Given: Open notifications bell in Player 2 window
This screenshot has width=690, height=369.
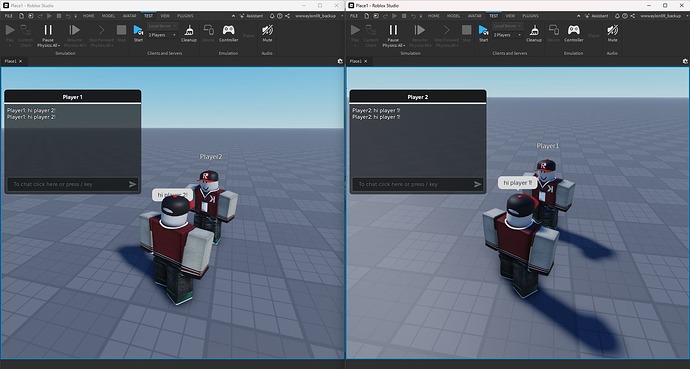Looking at the screenshot, I should pyautogui.click(x=617, y=16).
